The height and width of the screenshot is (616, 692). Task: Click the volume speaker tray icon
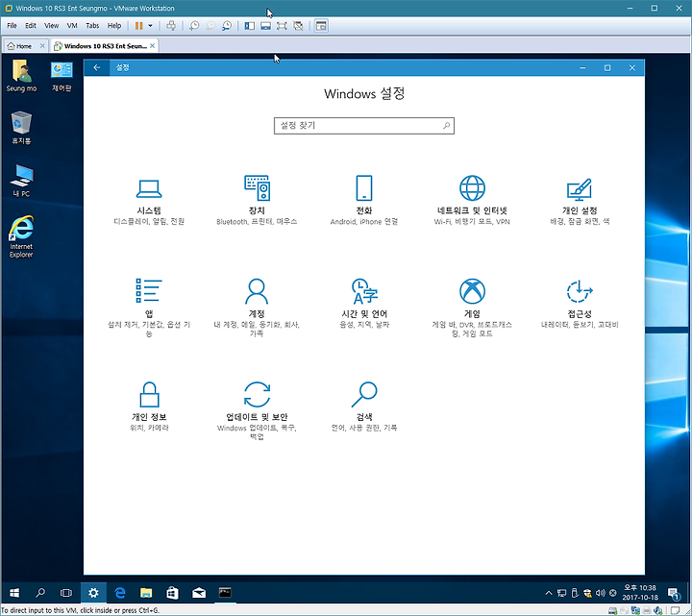600,593
